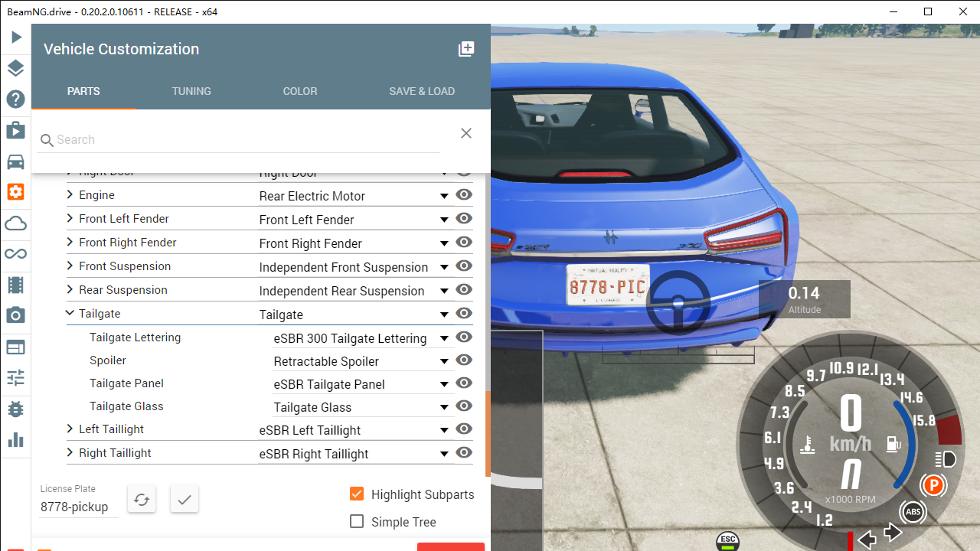Collapse the Tailgate tree node
The height and width of the screenshot is (551, 980).
pos(70,313)
